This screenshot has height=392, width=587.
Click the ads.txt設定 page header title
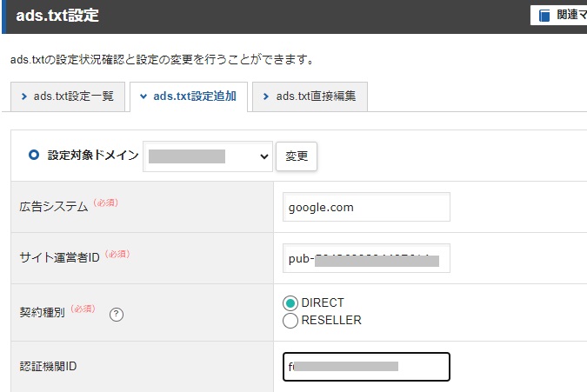[x=57, y=16]
